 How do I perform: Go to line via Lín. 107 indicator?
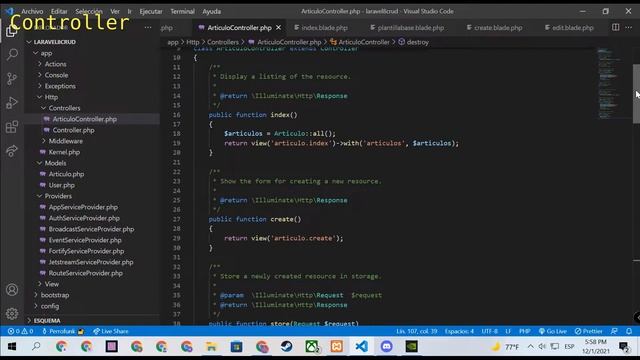click(x=416, y=331)
